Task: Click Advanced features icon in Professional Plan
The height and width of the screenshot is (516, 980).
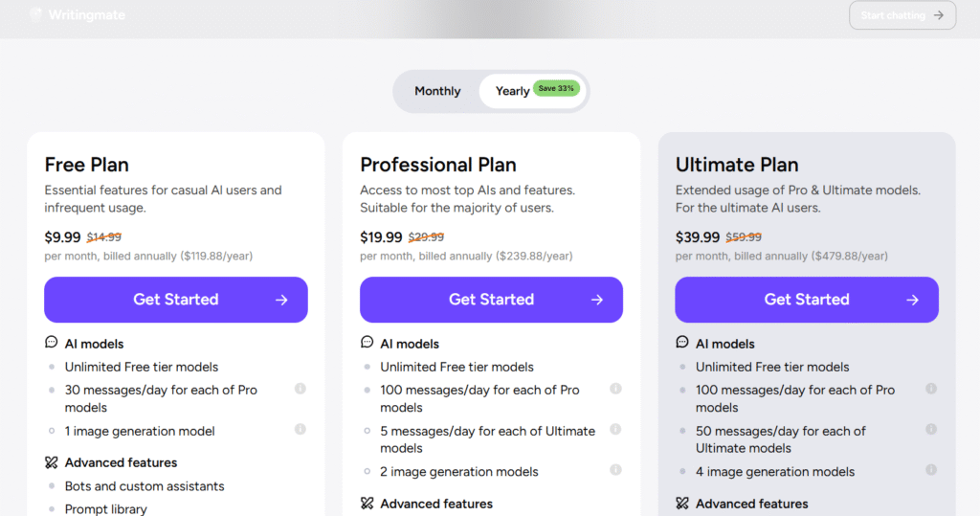Action: coord(367,503)
